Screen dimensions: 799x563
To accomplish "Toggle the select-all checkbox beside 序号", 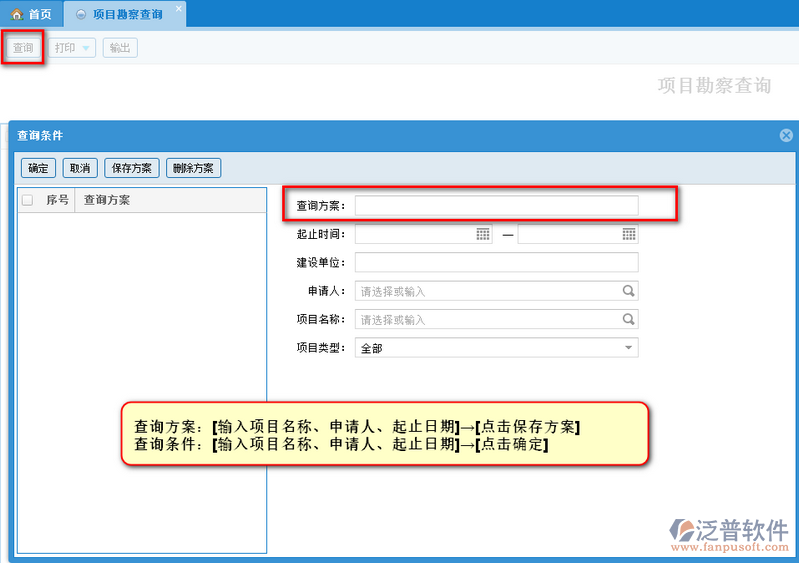I will (x=28, y=200).
